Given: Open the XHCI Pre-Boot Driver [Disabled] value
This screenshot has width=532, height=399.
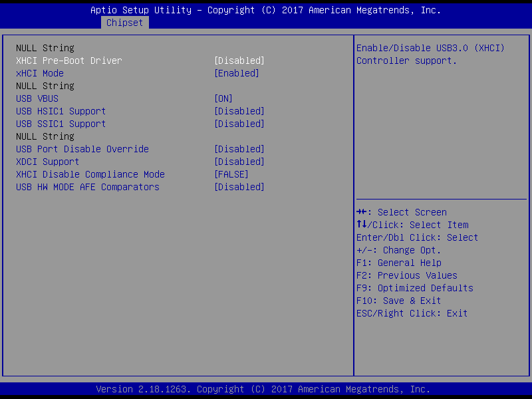Looking at the screenshot, I should pos(239,61).
